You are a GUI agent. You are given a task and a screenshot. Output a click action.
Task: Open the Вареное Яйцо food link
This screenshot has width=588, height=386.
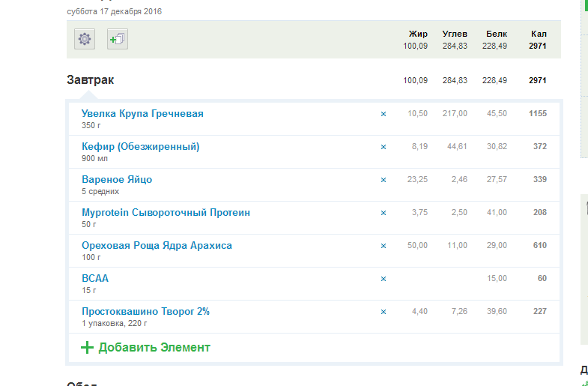pyautogui.click(x=117, y=180)
